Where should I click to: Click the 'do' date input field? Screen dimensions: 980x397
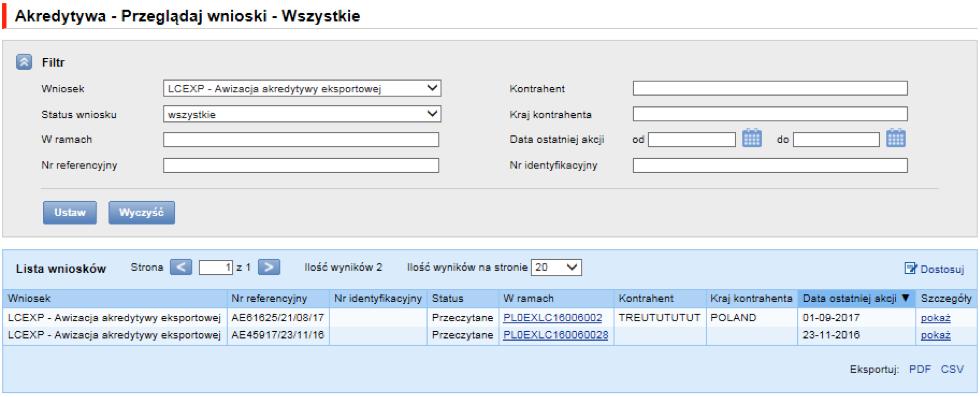click(837, 139)
